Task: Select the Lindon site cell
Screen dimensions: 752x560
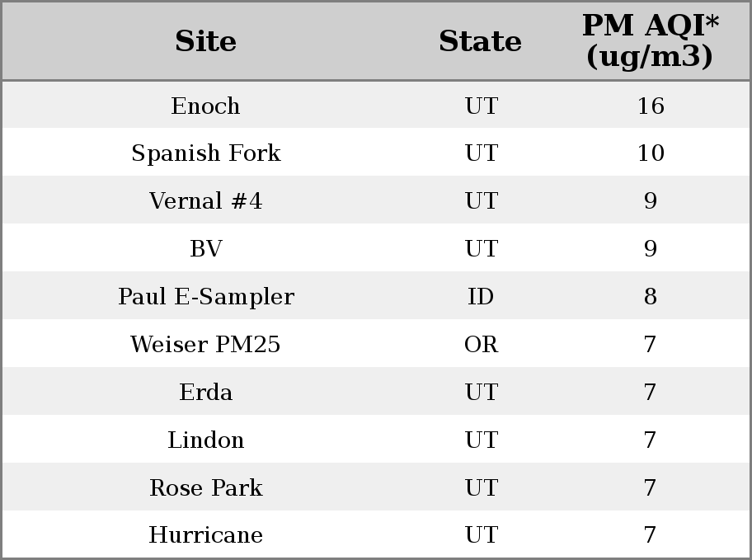Action: pyautogui.click(x=206, y=440)
